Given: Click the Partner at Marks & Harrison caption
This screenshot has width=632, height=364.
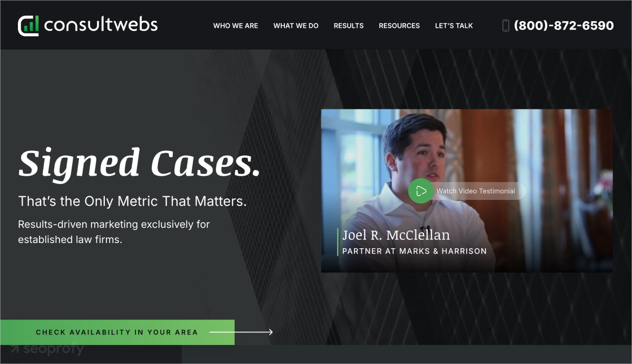Looking at the screenshot, I should pyautogui.click(x=414, y=251).
